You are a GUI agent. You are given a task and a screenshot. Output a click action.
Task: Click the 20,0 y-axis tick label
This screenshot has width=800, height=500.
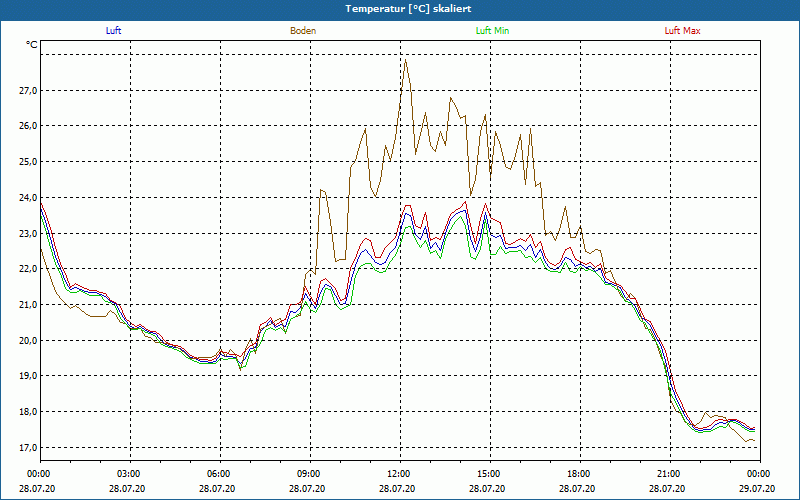point(27,340)
